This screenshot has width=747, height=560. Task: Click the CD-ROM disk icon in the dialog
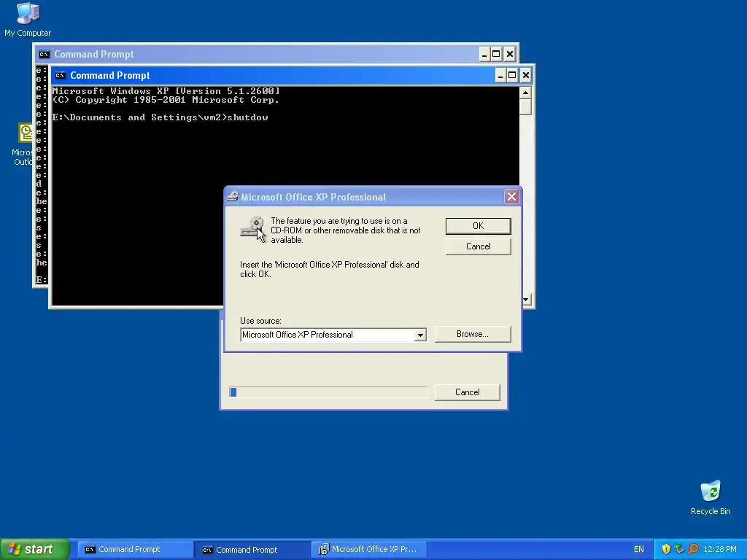(x=252, y=228)
